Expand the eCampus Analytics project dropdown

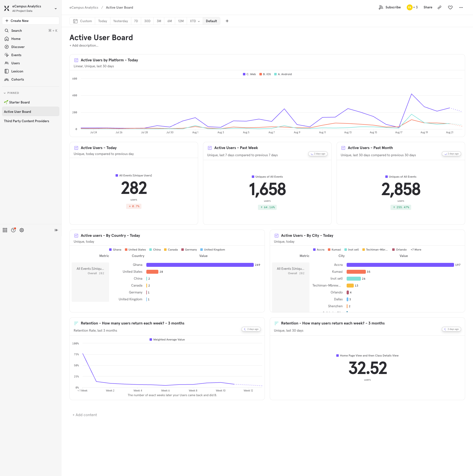56,8
